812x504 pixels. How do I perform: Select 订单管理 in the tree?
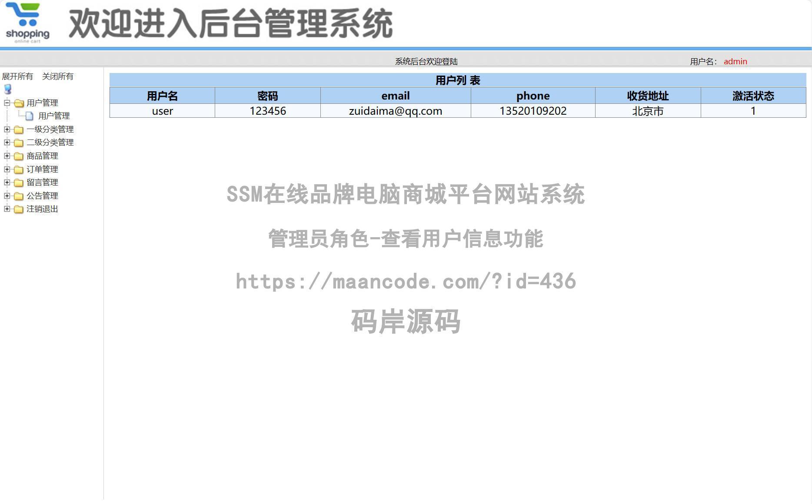(42, 169)
